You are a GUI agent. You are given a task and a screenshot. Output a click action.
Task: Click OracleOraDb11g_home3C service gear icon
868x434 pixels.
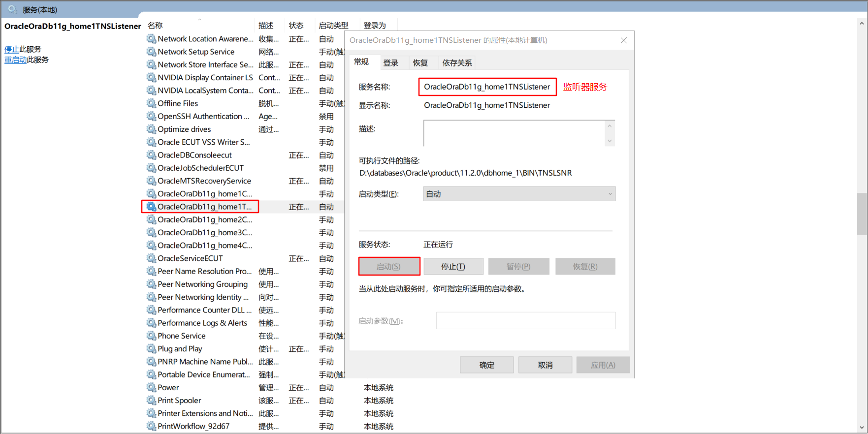point(151,232)
